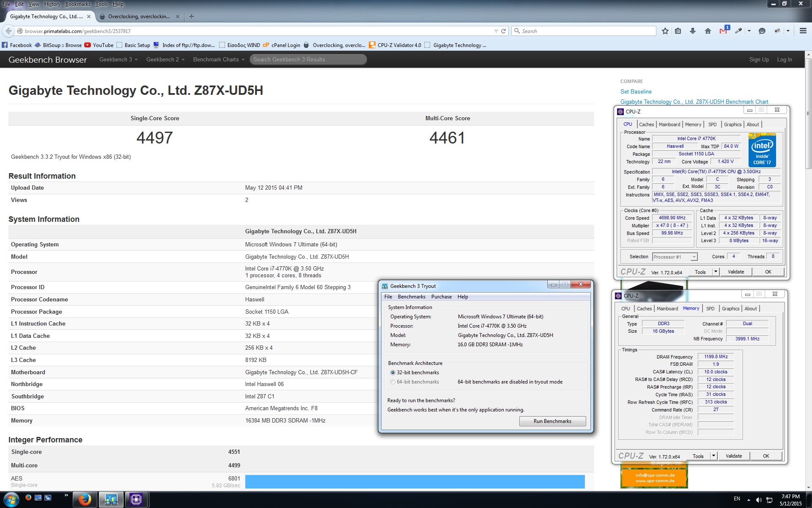
Task: Click the Show Desktop quick launch icon
Action: [38, 497]
